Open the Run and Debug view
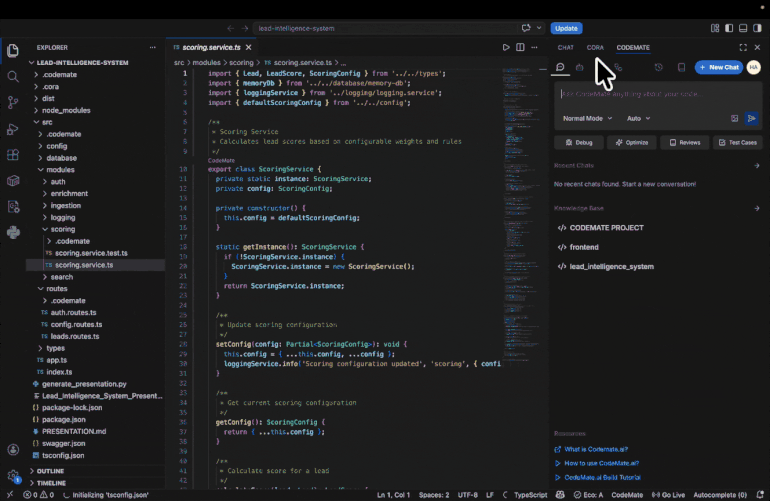 point(13,129)
